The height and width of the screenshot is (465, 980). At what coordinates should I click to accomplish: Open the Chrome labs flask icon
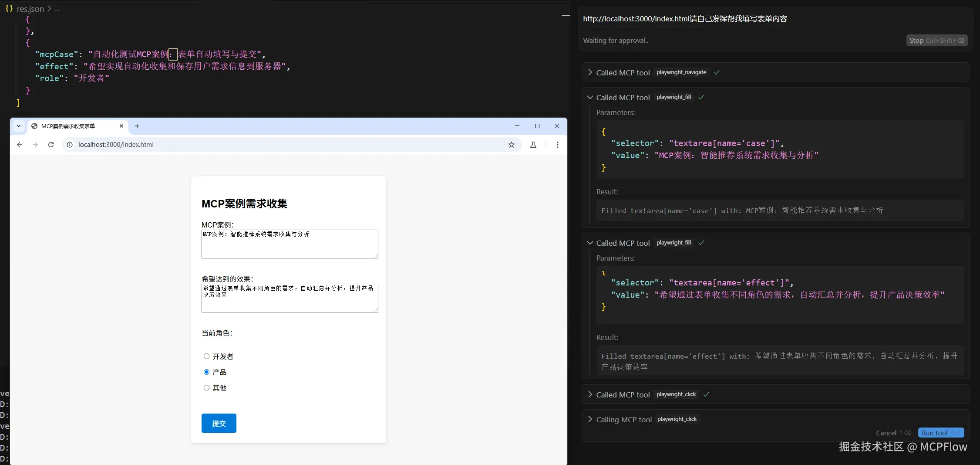point(533,145)
